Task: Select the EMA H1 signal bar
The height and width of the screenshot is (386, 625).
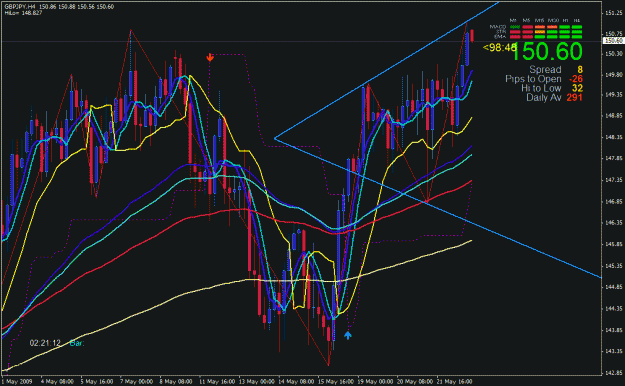Action: (x=564, y=37)
